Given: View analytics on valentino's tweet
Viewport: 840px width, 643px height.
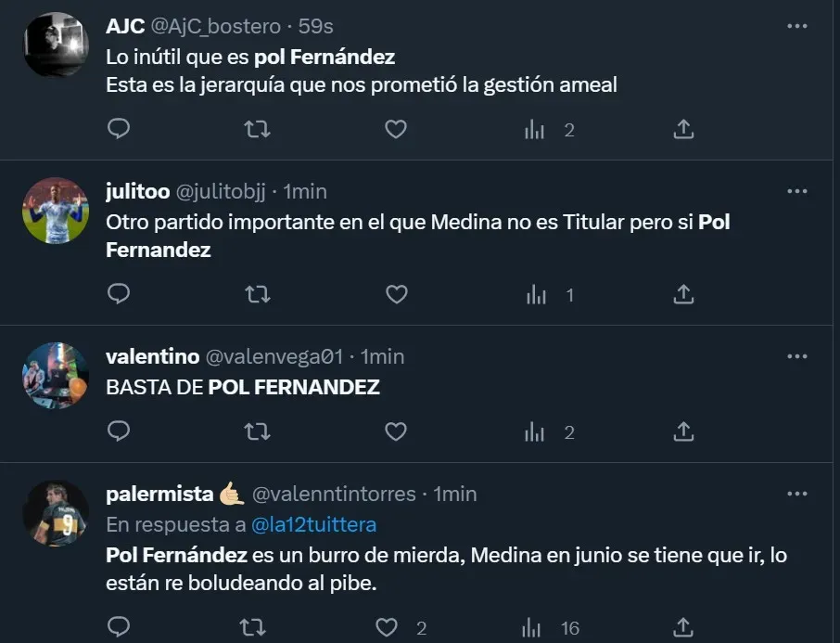Looking at the screenshot, I should (535, 432).
